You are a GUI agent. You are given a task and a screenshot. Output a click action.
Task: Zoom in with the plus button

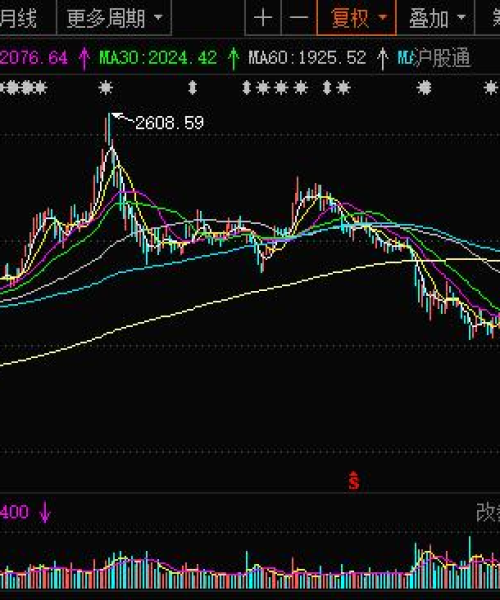tap(263, 18)
